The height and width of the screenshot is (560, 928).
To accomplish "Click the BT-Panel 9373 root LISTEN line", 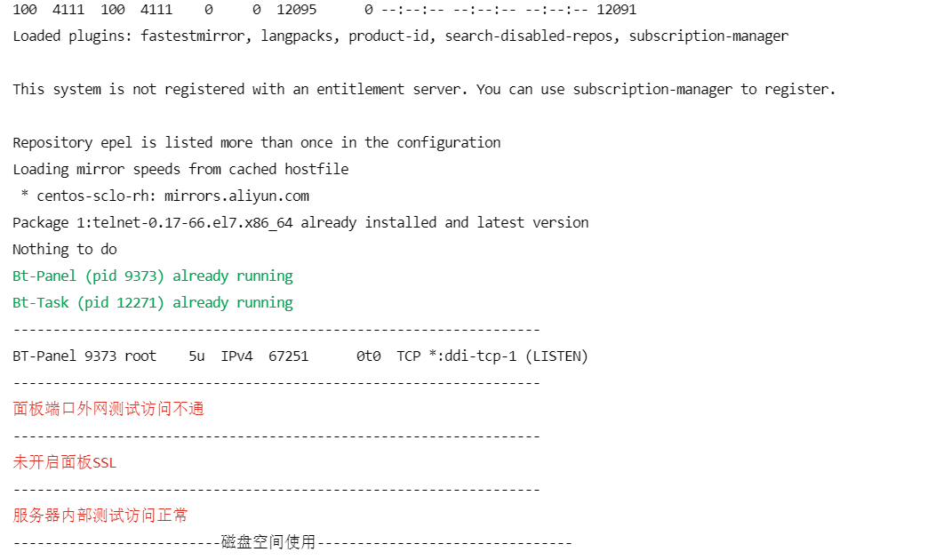I will click(x=300, y=356).
